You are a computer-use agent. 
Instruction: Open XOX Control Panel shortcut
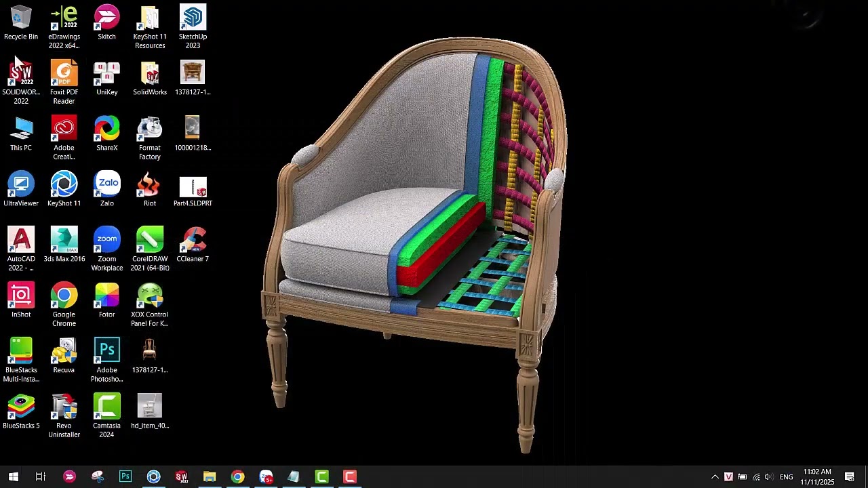click(150, 305)
